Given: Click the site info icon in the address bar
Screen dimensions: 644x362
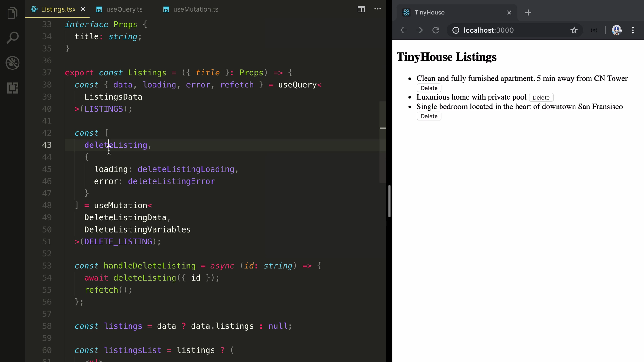Looking at the screenshot, I should pyautogui.click(x=456, y=30).
